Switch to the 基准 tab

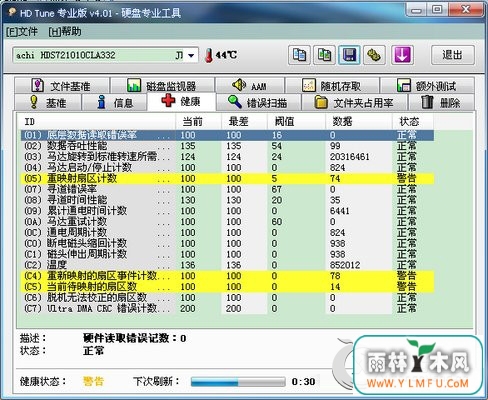pyautogui.click(x=48, y=102)
